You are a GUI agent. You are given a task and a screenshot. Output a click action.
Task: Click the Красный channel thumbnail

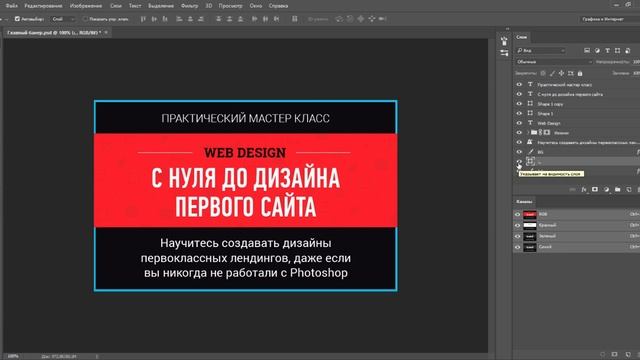pyautogui.click(x=530, y=225)
